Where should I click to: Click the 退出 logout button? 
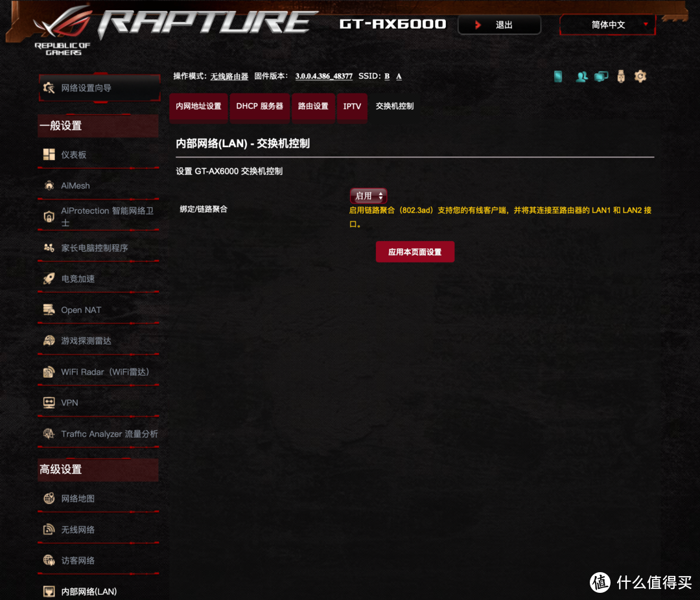click(x=499, y=25)
